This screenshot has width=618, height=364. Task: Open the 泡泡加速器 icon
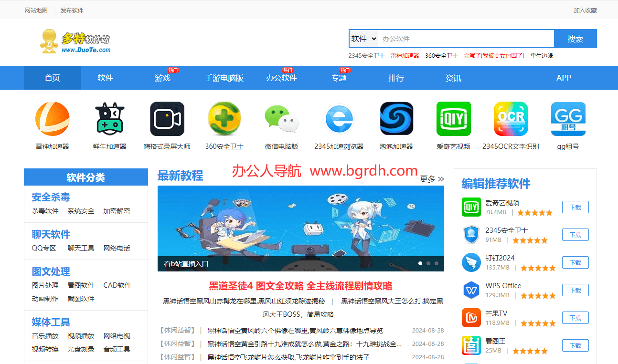(x=396, y=119)
